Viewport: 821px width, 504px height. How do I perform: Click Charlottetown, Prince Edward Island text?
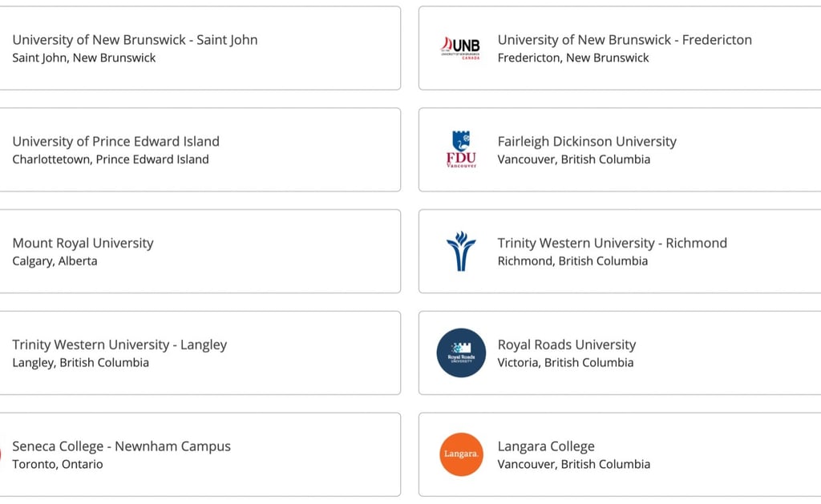110,159
